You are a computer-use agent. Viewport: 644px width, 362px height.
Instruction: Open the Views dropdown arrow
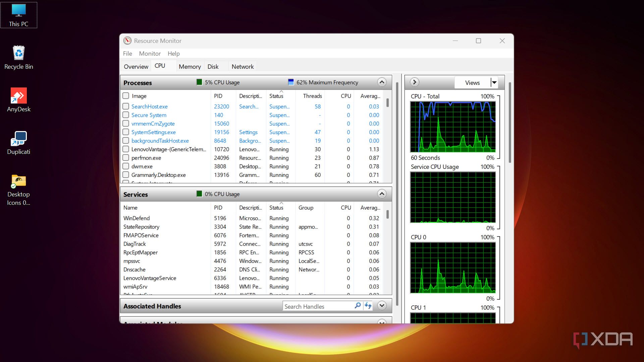coord(494,82)
